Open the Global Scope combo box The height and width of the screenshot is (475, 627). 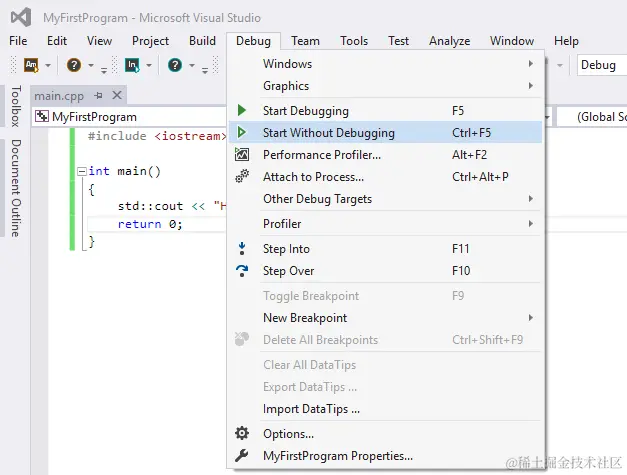pyautogui.click(x=592, y=117)
